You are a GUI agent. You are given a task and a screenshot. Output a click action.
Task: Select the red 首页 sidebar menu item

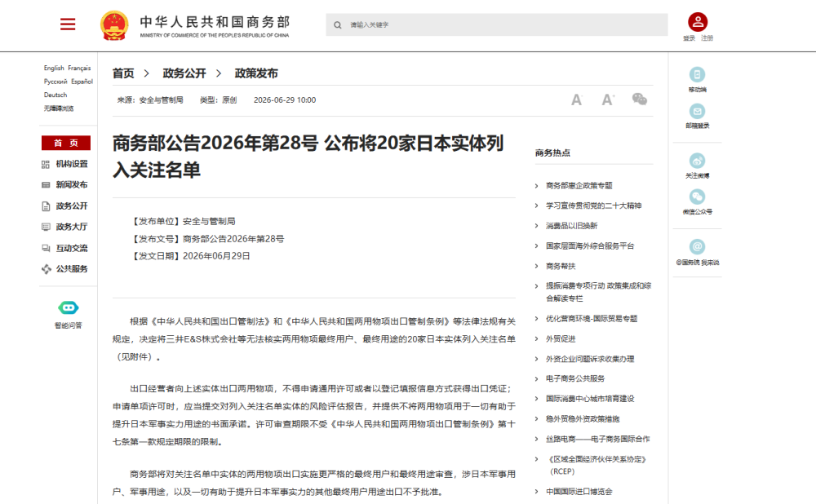click(66, 143)
